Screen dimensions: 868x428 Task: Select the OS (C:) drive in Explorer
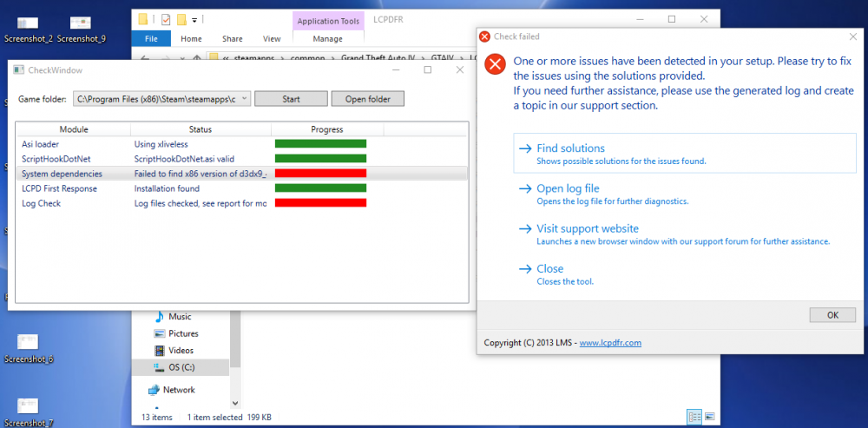point(181,367)
